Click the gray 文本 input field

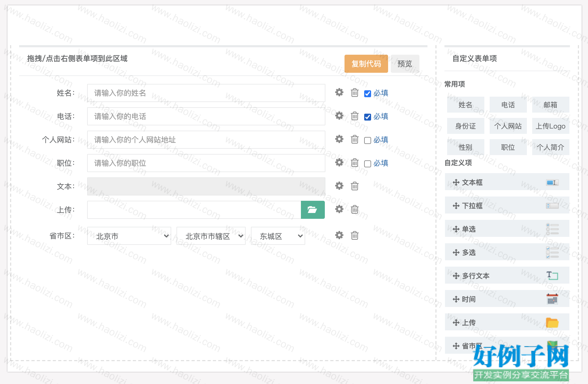pos(206,186)
